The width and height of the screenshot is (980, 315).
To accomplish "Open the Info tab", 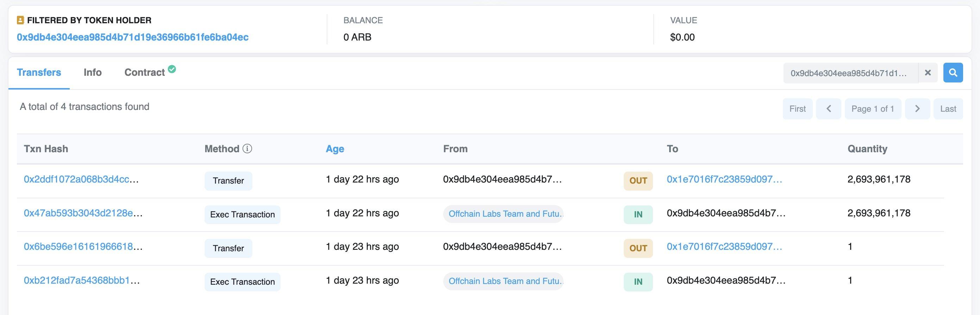I will tap(93, 72).
